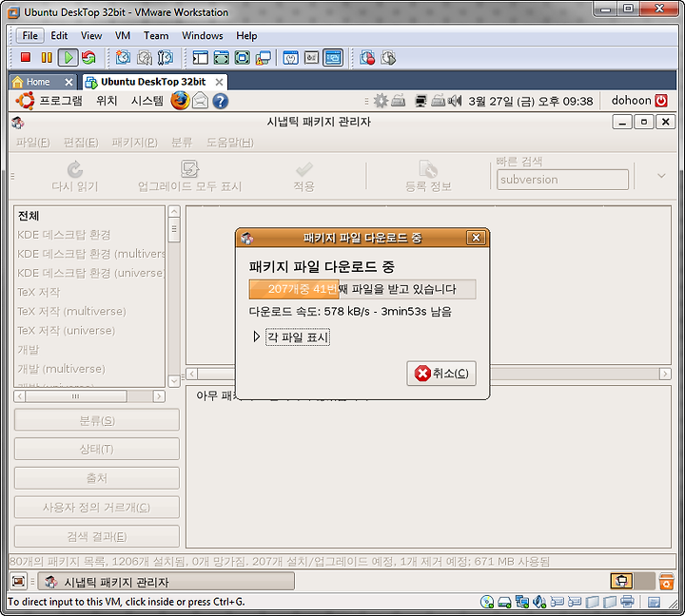The width and height of the screenshot is (685, 616).
Task: Click the 검색 결과(E) search results button
Action: (97, 536)
